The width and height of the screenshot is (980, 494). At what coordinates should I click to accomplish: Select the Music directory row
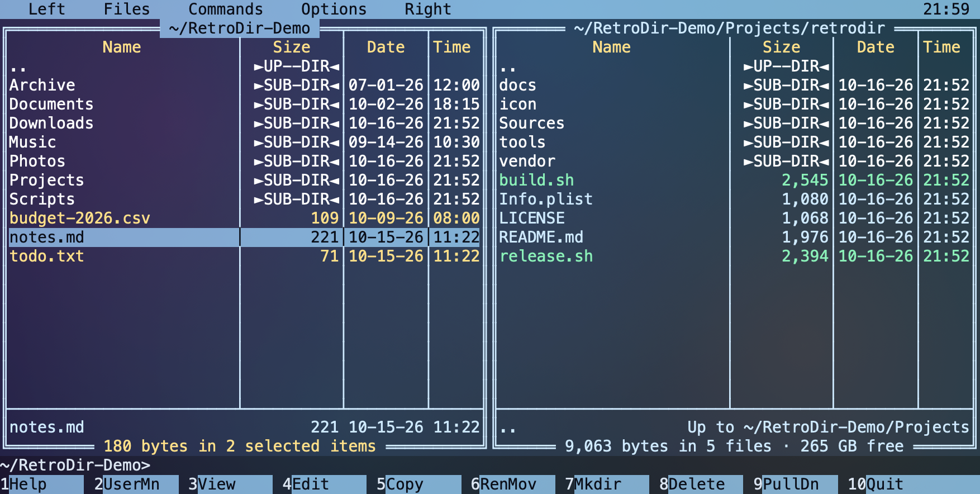pos(245,142)
